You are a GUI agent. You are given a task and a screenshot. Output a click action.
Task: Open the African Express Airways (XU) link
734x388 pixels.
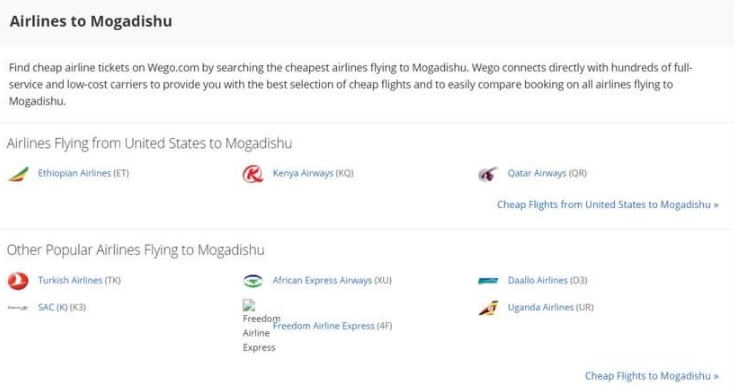[x=332, y=280]
